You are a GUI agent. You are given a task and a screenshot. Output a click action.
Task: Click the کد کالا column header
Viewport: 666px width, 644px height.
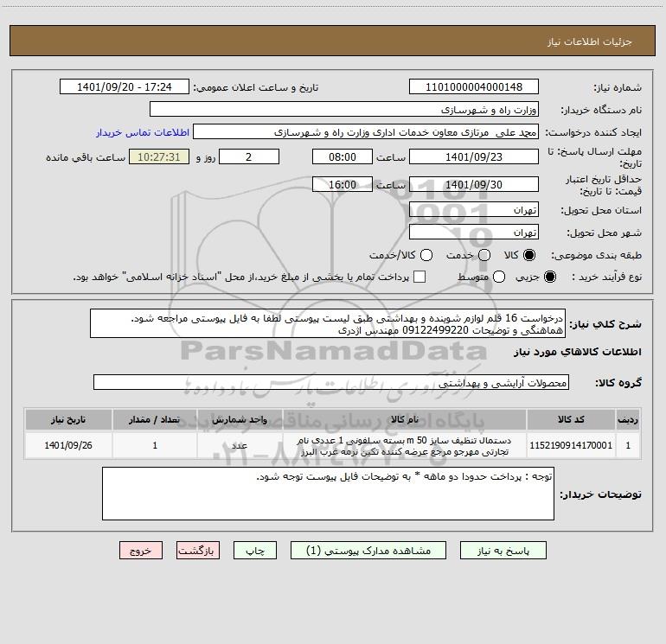click(x=571, y=419)
